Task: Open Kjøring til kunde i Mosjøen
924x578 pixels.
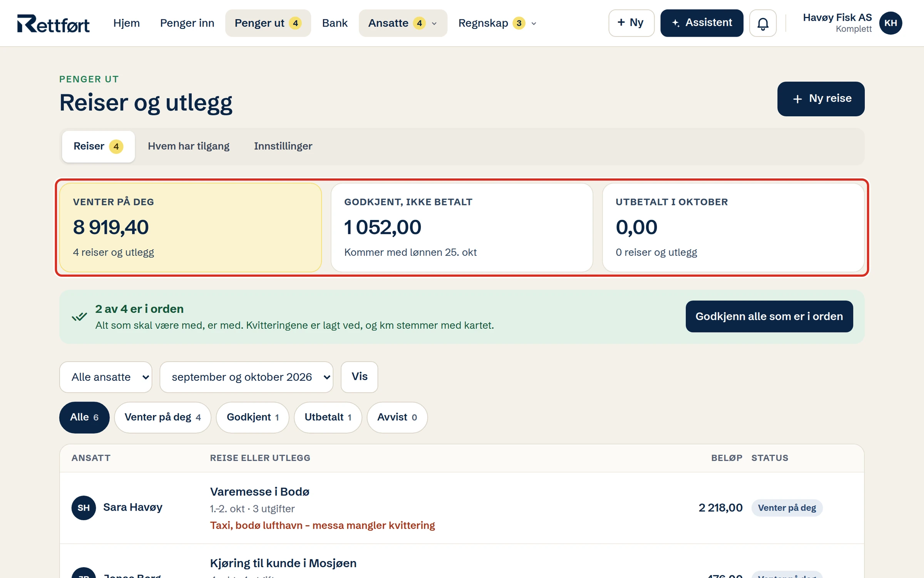Action: 283,563
